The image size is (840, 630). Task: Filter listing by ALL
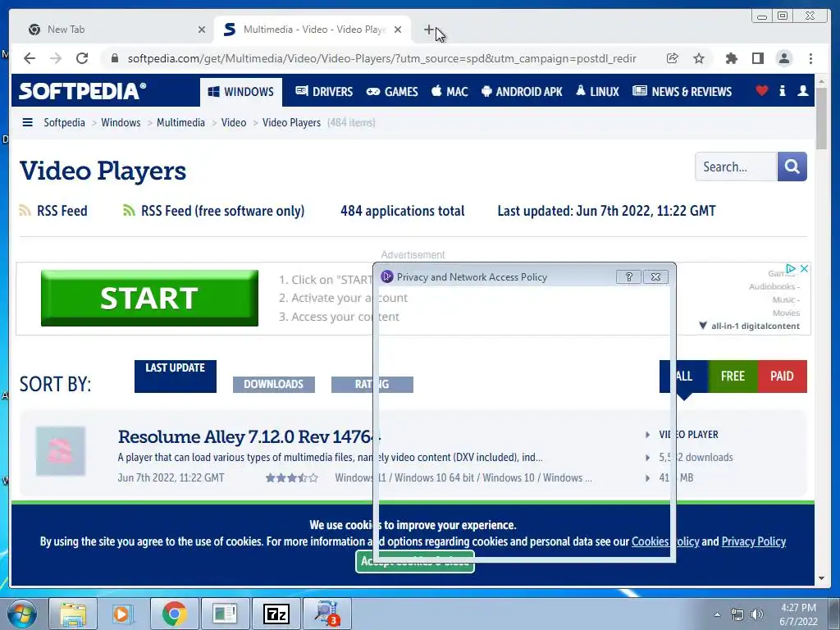tap(684, 376)
